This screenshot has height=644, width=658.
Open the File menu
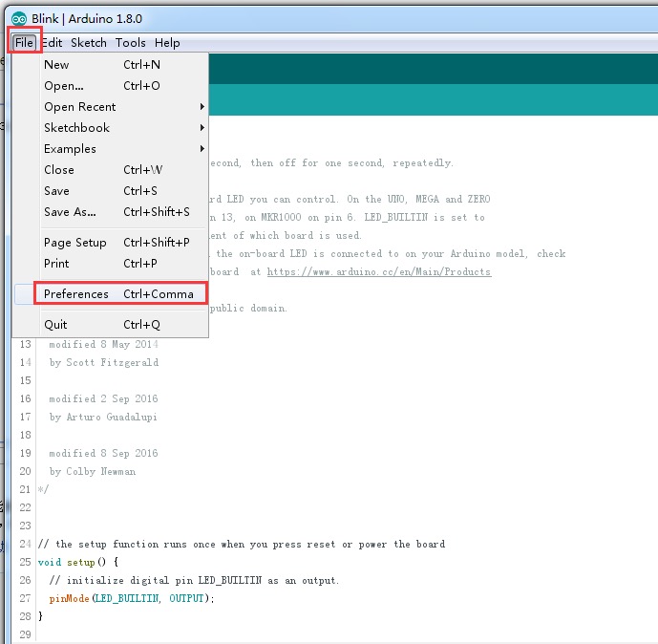(24, 42)
